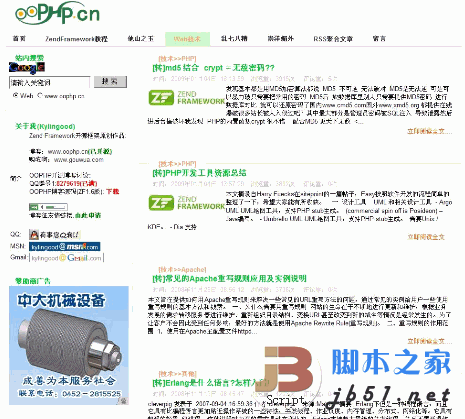Open article [转]常见的Apache重写规则应用及实例说明

[229, 278]
